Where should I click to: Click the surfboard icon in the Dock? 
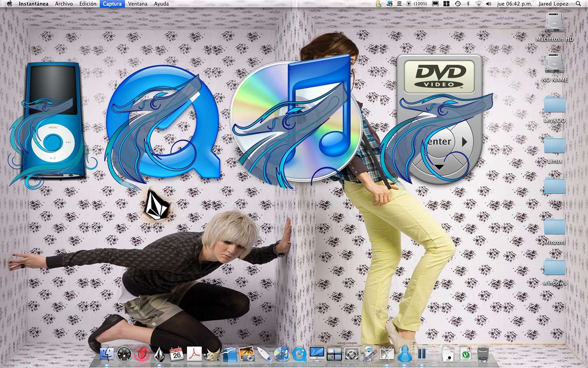[x=264, y=354]
